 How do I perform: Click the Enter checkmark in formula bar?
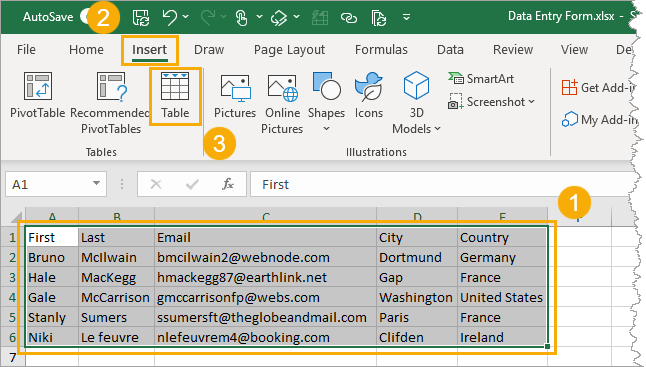pyautogui.click(x=192, y=184)
